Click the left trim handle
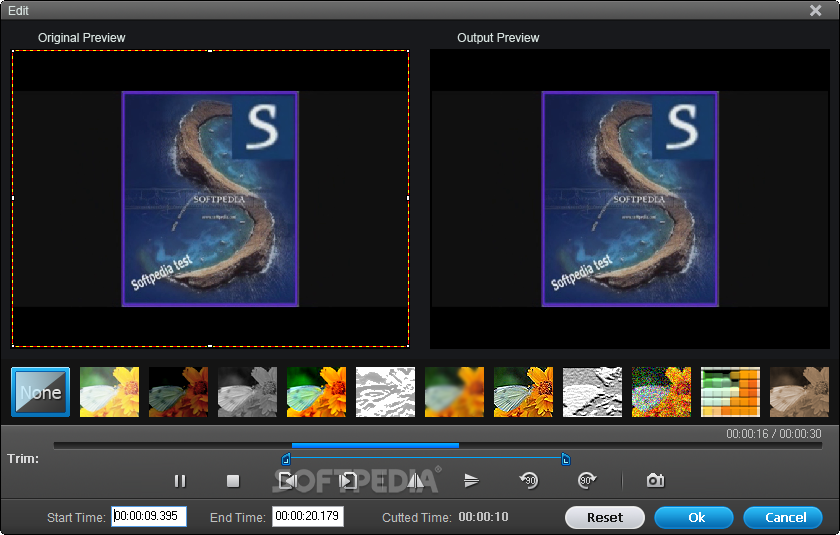 tap(286, 459)
